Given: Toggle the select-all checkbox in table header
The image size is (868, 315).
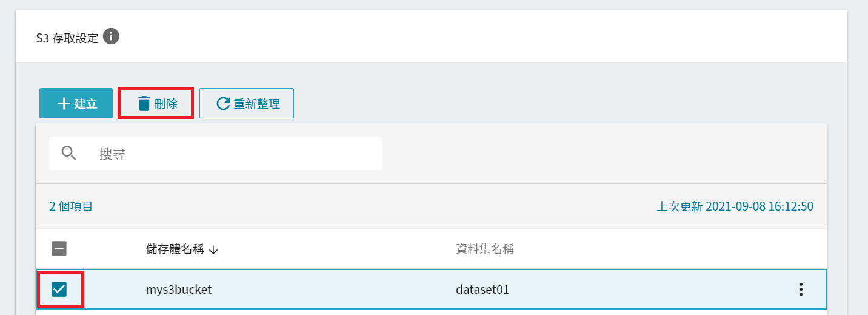Looking at the screenshot, I should click(59, 248).
